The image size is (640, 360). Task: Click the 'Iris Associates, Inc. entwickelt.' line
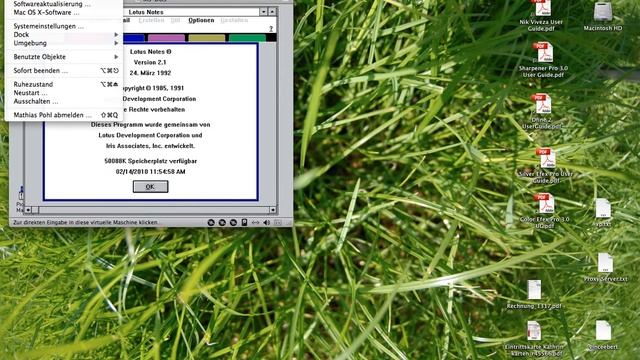coord(150,146)
